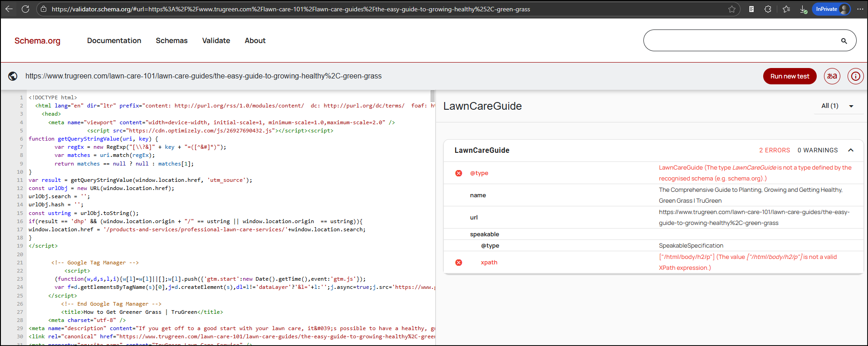Image resolution: width=868 pixels, height=346 pixels.
Task: Open the Validate menu item
Action: (x=216, y=41)
